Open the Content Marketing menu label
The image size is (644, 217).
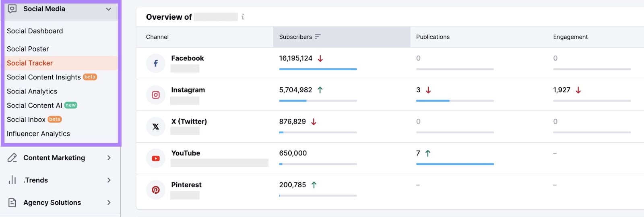(54, 158)
